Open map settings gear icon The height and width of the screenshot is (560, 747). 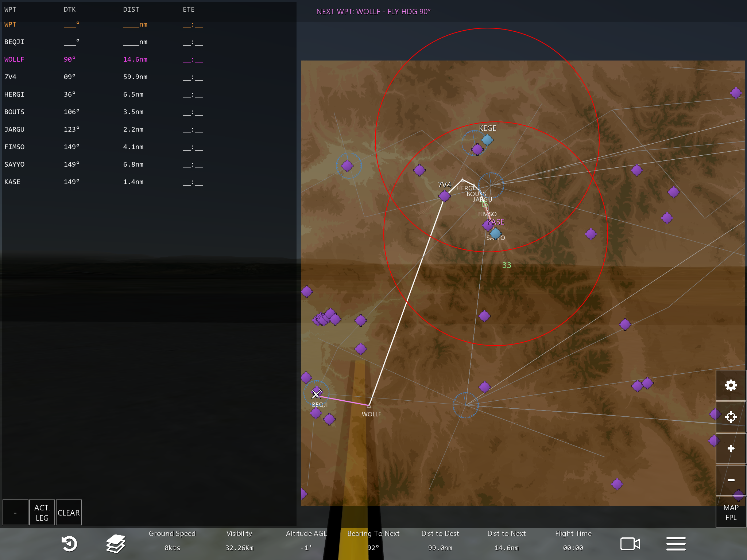[x=731, y=385]
